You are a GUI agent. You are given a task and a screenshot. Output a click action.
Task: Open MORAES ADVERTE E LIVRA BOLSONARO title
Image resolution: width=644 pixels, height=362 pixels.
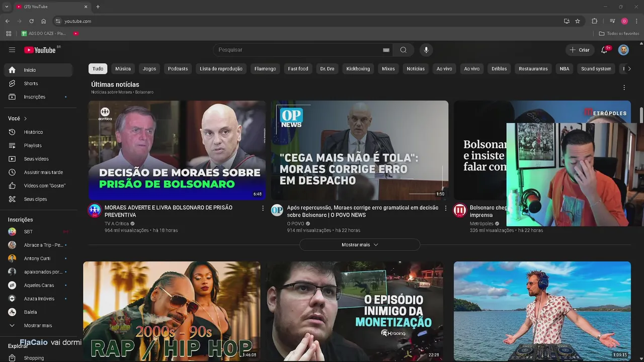pyautogui.click(x=169, y=211)
